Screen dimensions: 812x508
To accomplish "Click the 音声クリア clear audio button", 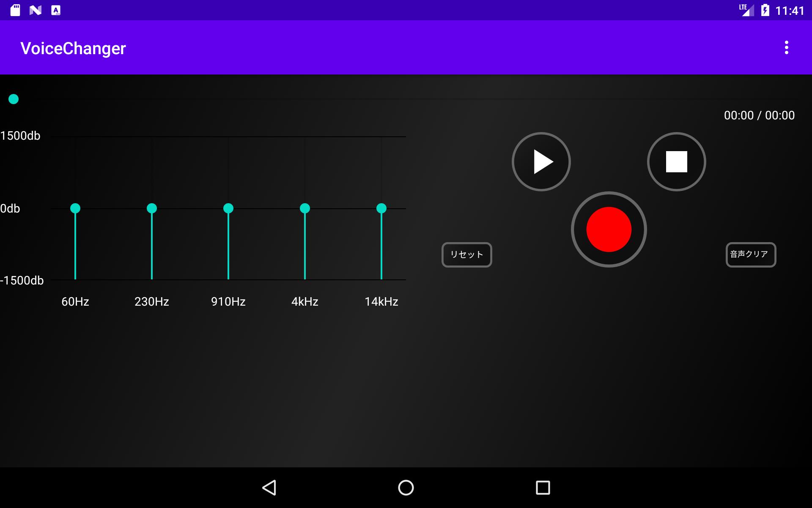I will click(x=751, y=254).
